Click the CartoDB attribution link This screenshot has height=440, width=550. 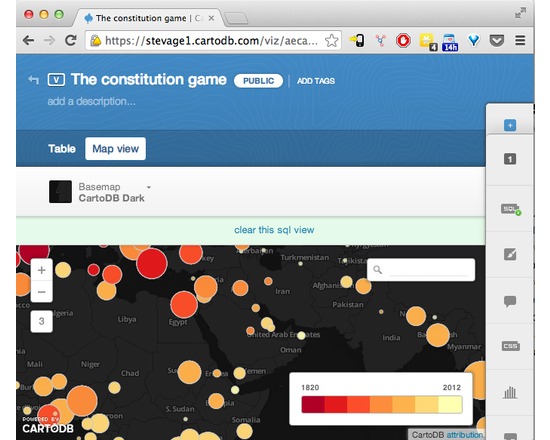(465, 435)
